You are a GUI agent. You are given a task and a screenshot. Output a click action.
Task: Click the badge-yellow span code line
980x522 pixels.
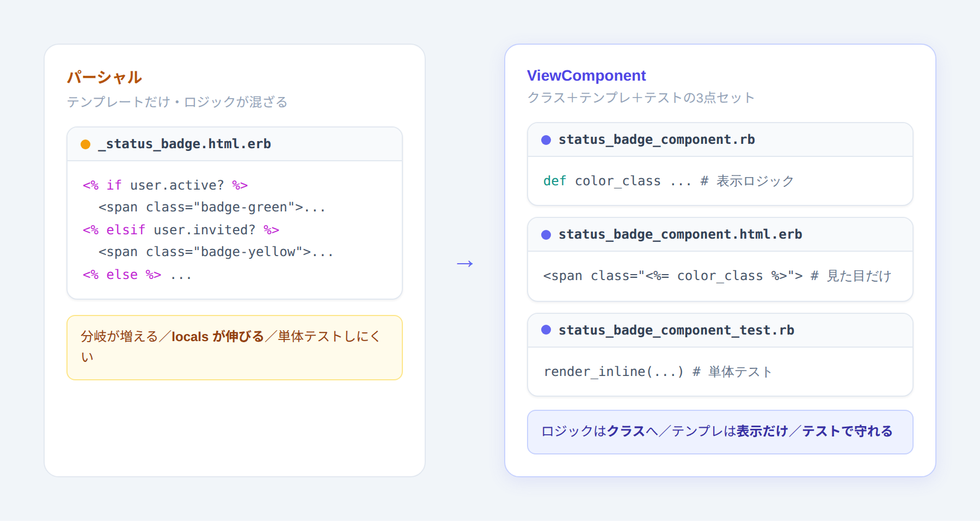tap(216, 252)
